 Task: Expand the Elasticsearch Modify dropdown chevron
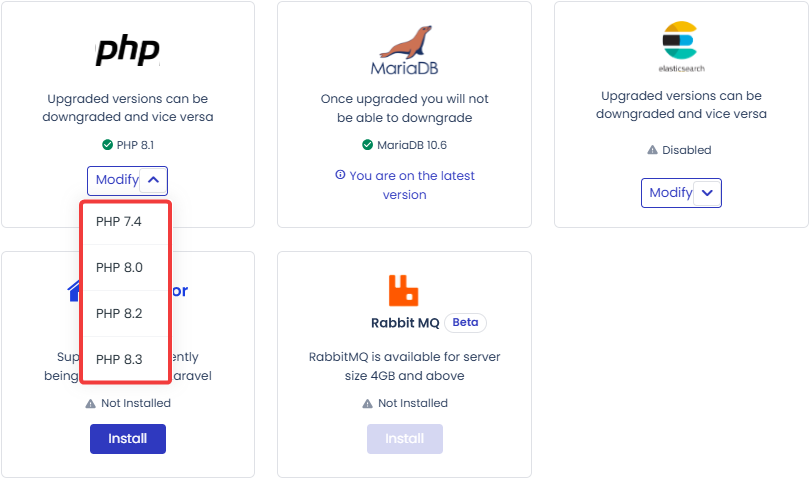click(707, 193)
